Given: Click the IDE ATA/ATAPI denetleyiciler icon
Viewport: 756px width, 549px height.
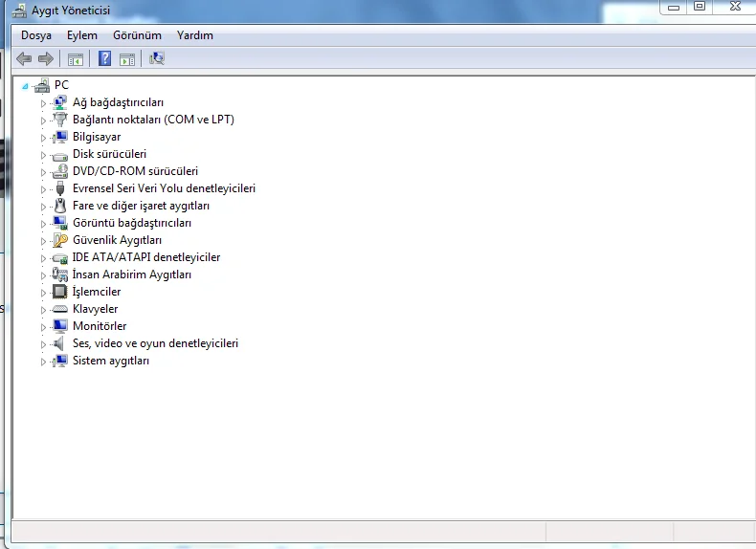Looking at the screenshot, I should pos(59,258).
